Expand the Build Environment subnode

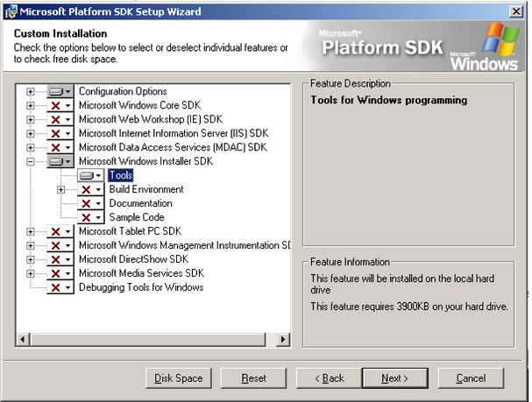[60, 189]
